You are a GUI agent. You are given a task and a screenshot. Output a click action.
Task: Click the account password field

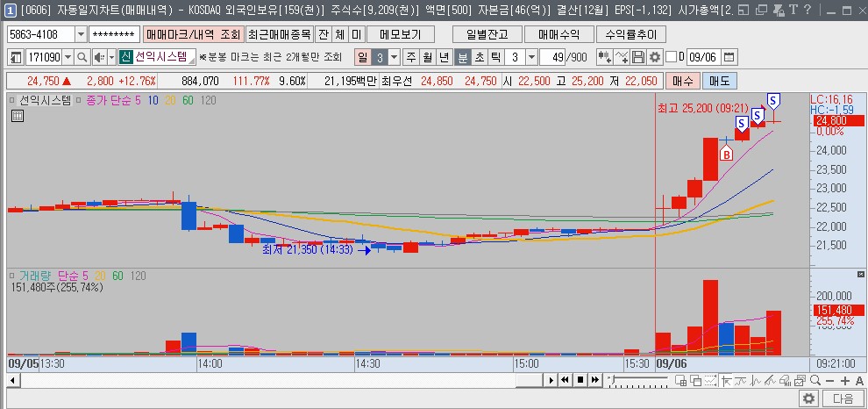click(x=114, y=34)
